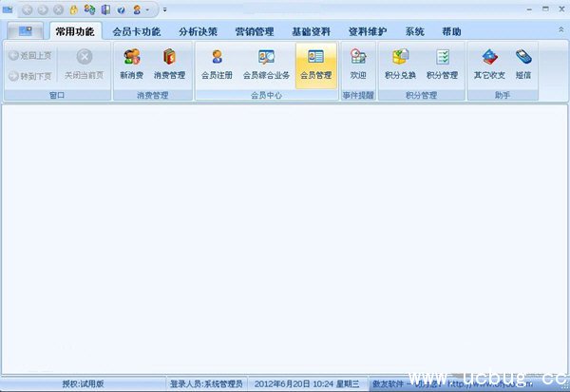The width and height of the screenshot is (570, 392).
Task: Open 积分管理 points management
Action: point(442,64)
